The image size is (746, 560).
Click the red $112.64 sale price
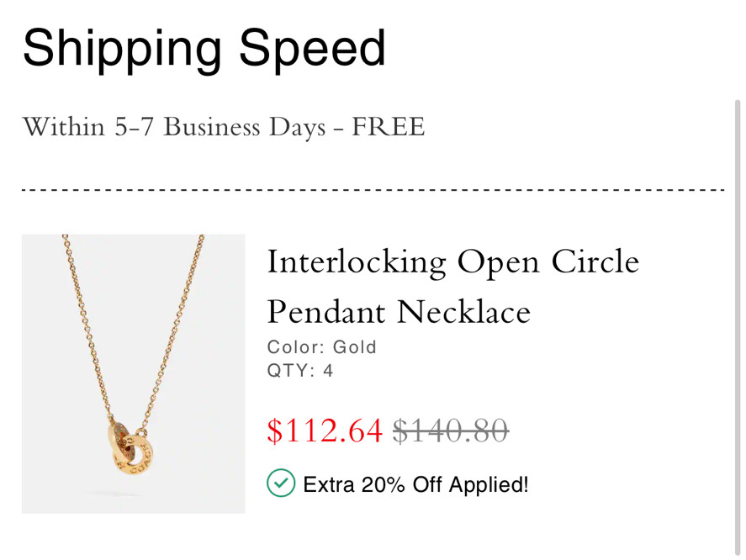pos(325,431)
